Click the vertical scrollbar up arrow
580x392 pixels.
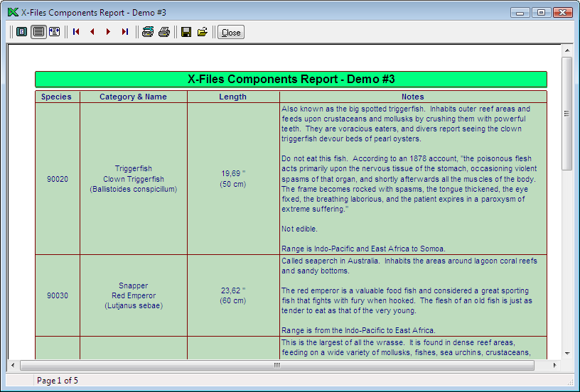[x=566, y=50]
